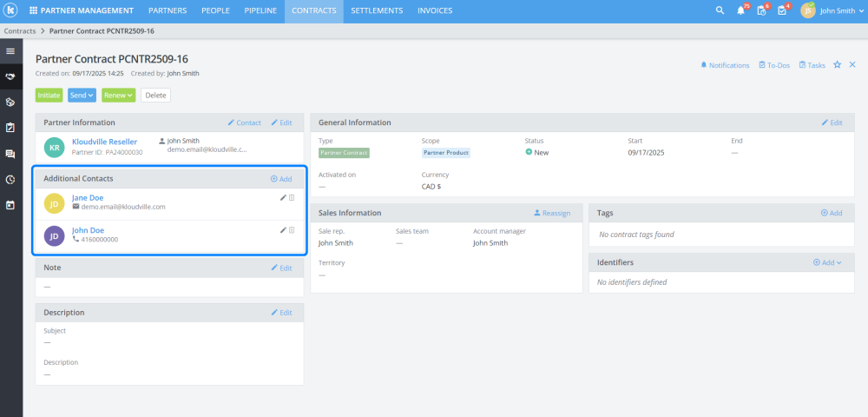Open the John Doe contact link
Image resolution: width=868 pixels, height=417 pixels.
(x=88, y=230)
